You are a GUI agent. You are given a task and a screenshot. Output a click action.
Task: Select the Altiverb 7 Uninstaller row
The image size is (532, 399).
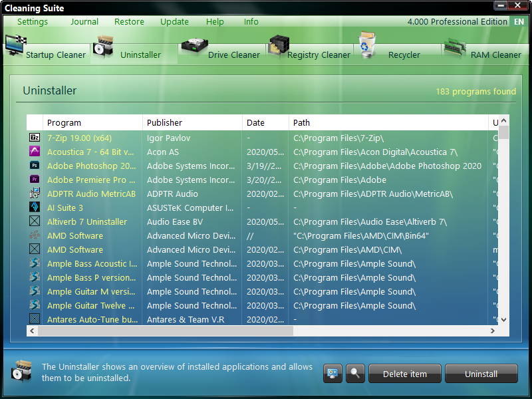[262, 221]
